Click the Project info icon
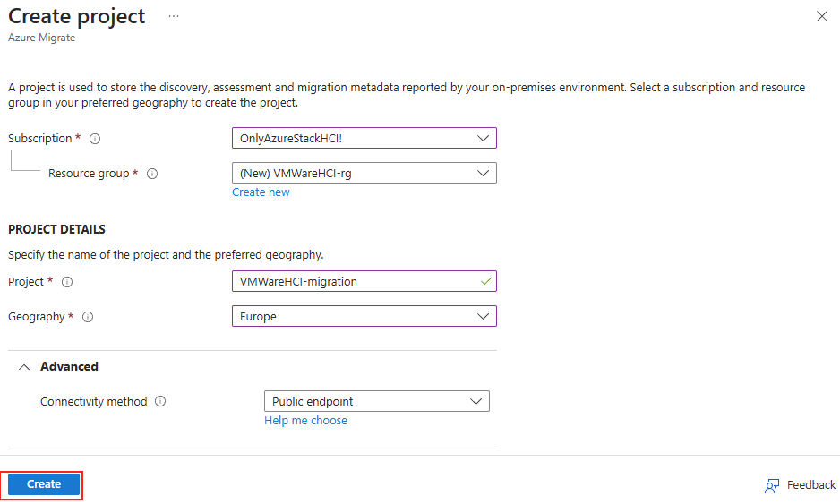This screenshot has width=840, height=504. point(67,282)
